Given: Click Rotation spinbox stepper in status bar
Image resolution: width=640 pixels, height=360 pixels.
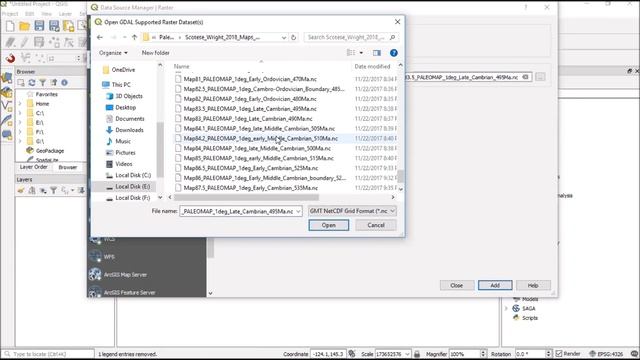Looking at the screenshot, I should (x=549, y=353).
